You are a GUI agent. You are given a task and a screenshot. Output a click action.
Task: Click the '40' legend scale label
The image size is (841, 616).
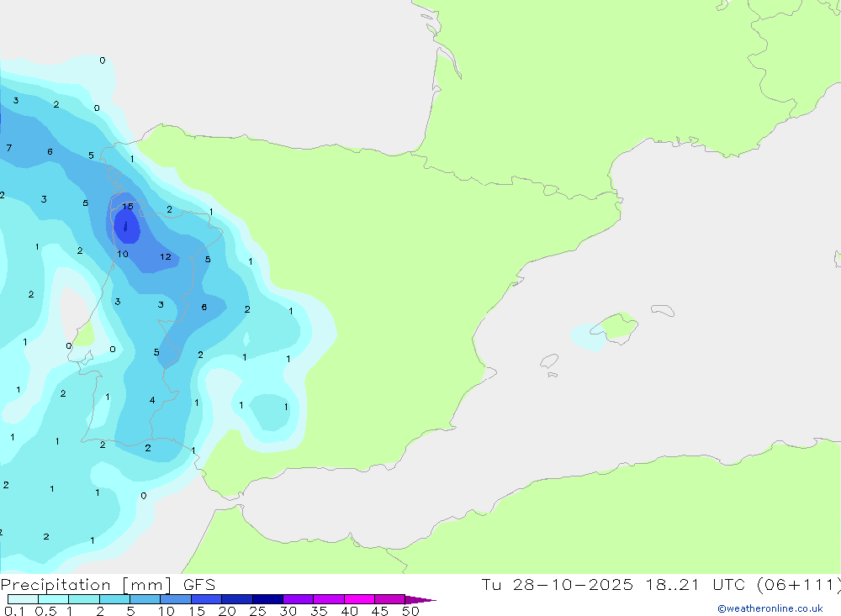(x=349, y=611)
